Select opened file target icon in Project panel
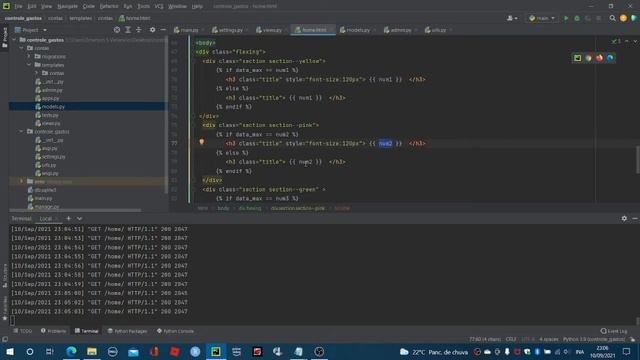The image size is (640, 360). [117, 30]
